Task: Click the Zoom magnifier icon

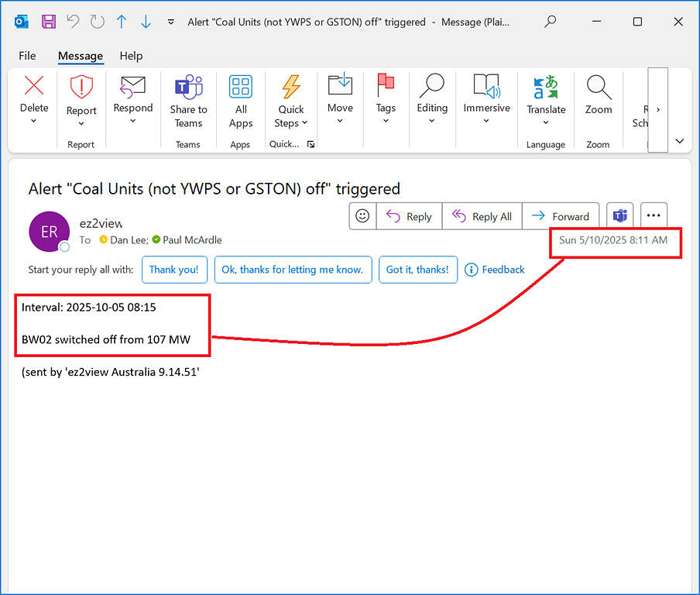Action: (598, 86)
